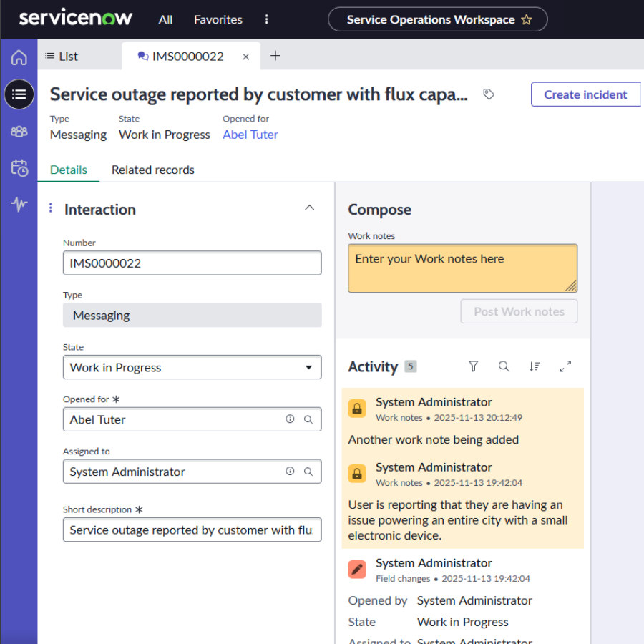The width and height of the screenshot is (644, 644).
Task: Show info for Assigned to System Administrator
Action: pyautogui.click(x=290, y=471)
